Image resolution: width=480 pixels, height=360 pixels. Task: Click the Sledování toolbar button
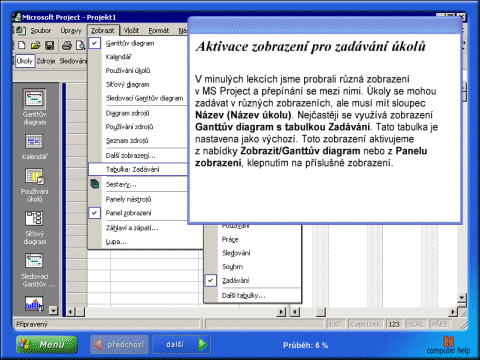point(73,61)
